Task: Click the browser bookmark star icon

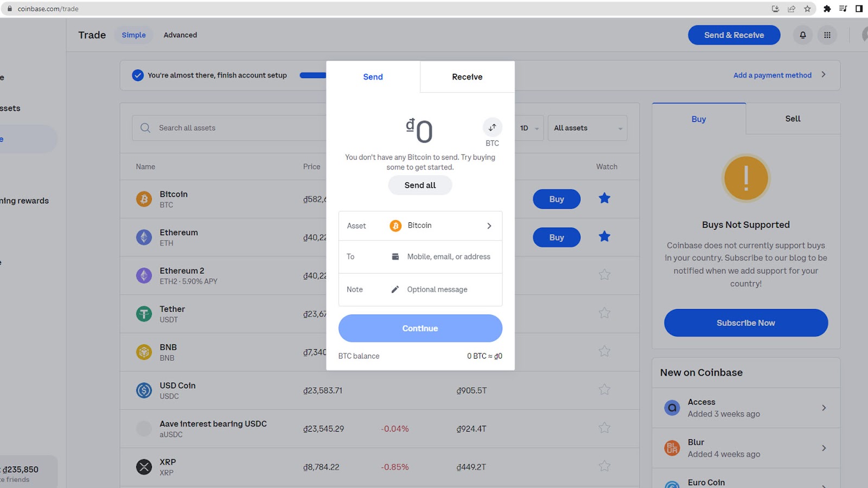Action: pos(807,9)
